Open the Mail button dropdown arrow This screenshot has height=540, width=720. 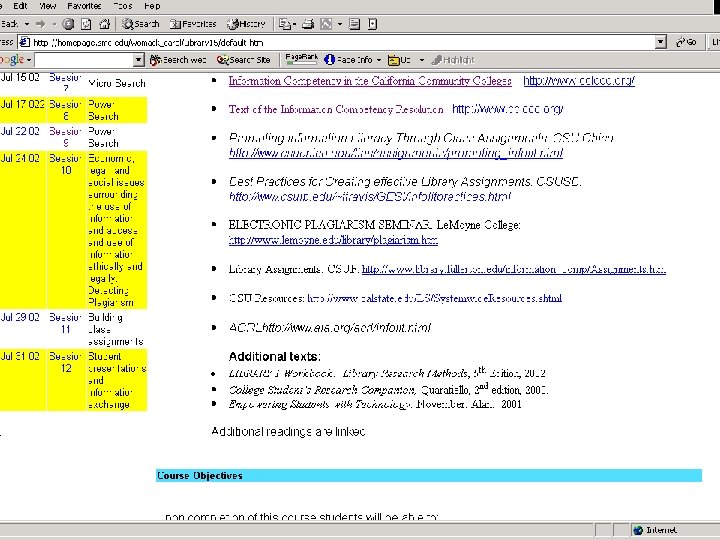[x=294, y=24]
